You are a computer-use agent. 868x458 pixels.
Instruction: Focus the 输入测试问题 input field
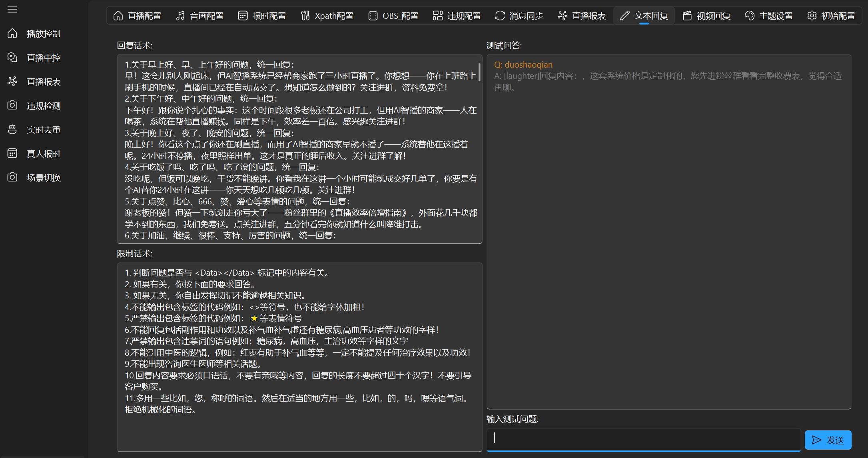(x=643, y=440)
